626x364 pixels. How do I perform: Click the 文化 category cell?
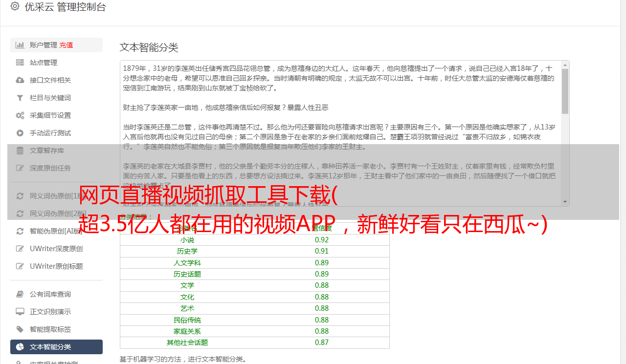pyautogui.click(x=187, y=297)
